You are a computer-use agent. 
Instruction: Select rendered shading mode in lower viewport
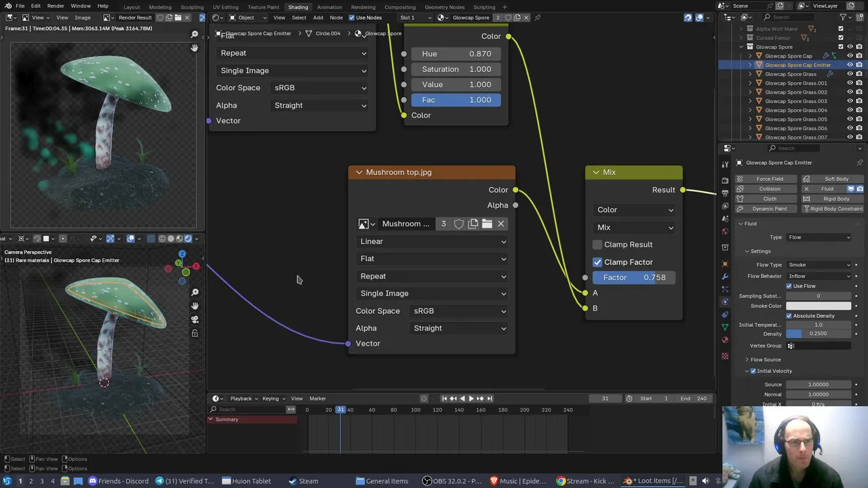[188, 239]
